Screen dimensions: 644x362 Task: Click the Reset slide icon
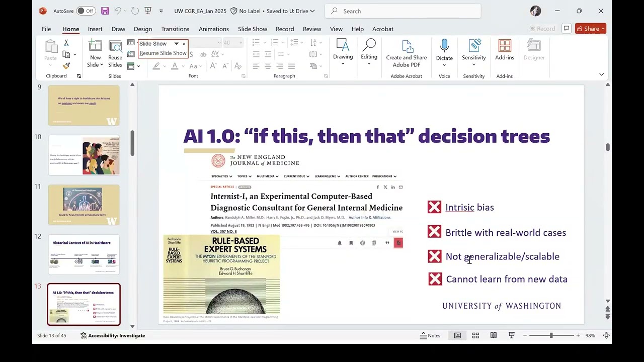(x=131, y=54)
